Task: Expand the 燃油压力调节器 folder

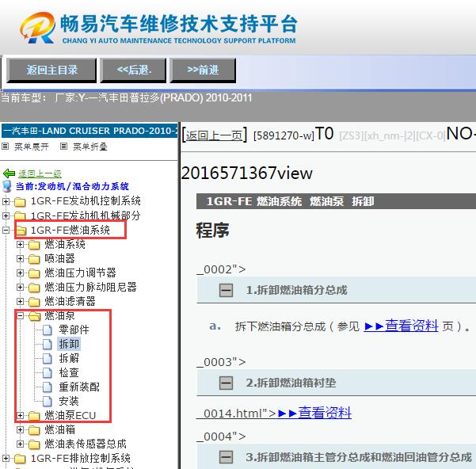Action: click(20, 273)
